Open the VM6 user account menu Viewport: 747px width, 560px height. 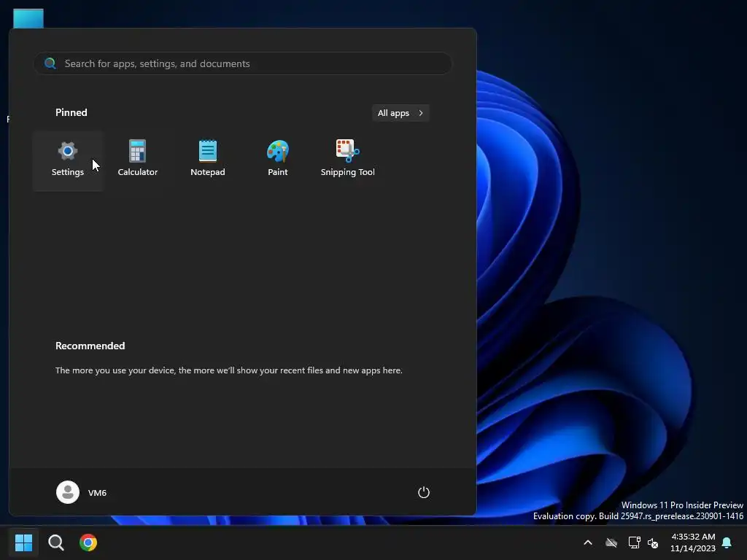coord(82,492)
